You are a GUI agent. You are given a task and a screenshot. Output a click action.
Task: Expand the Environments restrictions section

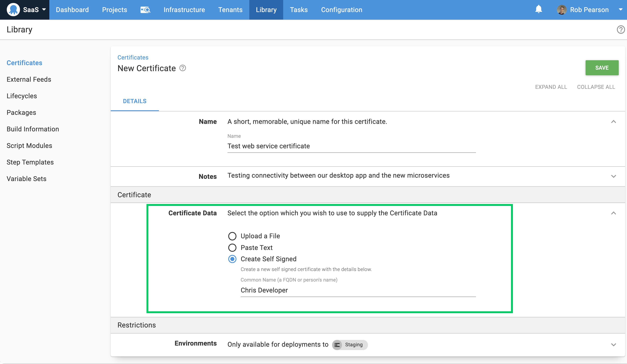[614, 345]
